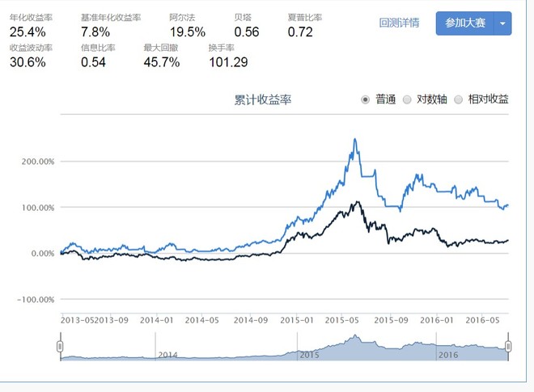This screenshot has height=392, width=534.
Task: Click the 2015-01 x-axis label
Action: [x=297, y=320]
